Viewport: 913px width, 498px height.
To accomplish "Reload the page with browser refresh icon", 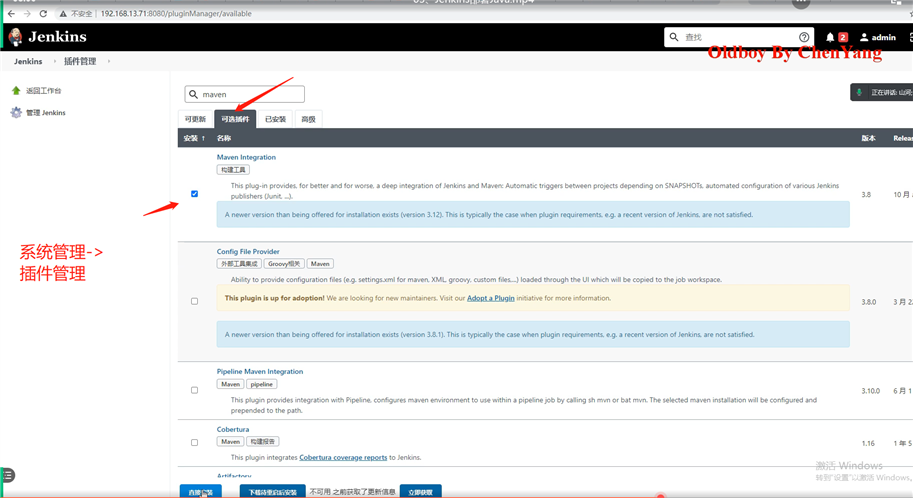I will coord(43,13).
